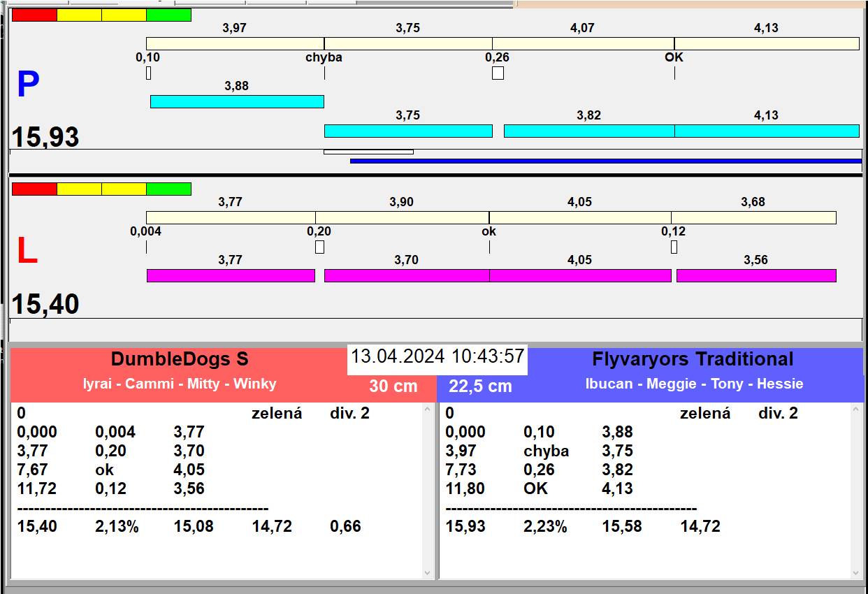The image size is (868, 594).
Task: Click the green start light in lane L
Action: coord(168,189)
